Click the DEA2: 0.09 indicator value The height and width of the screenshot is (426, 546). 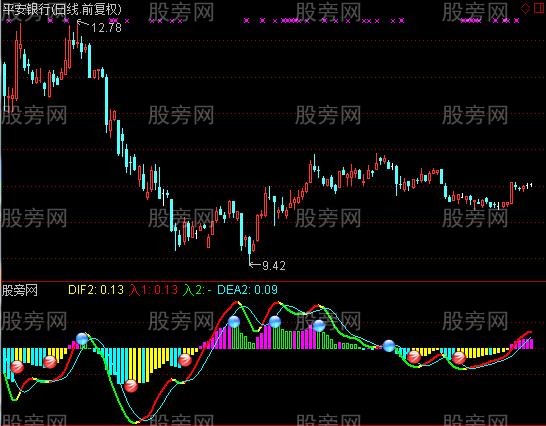click(247, 290)
